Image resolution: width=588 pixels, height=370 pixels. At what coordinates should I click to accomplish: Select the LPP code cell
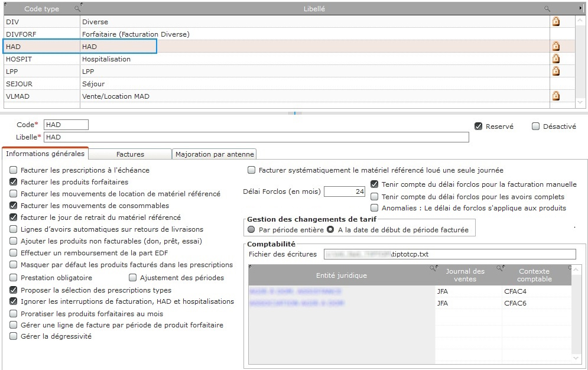coord(42,72)
